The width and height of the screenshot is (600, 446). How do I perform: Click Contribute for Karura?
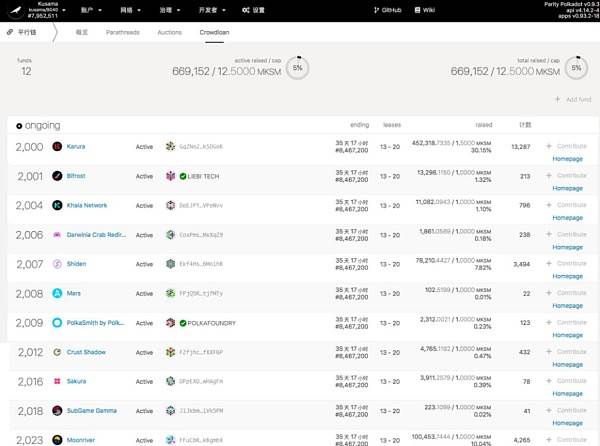point(567,146)
